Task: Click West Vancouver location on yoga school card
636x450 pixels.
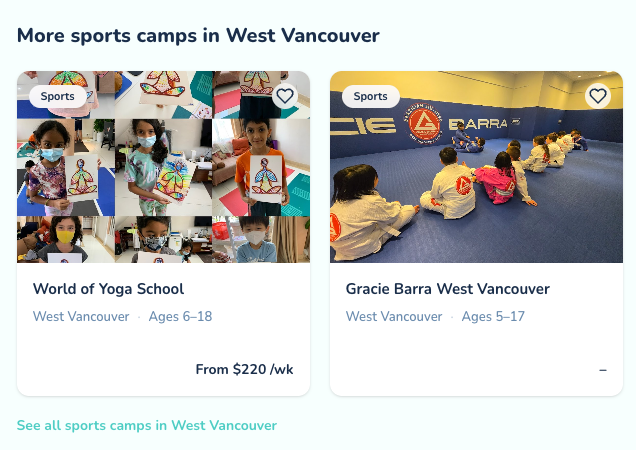Action: pos(81,316)
